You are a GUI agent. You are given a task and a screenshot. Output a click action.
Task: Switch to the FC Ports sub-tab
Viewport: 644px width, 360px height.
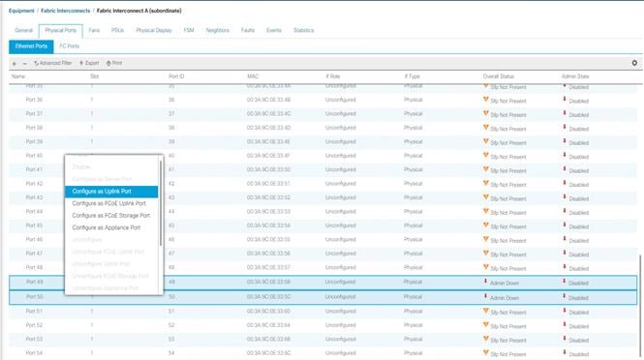(70, 46)
